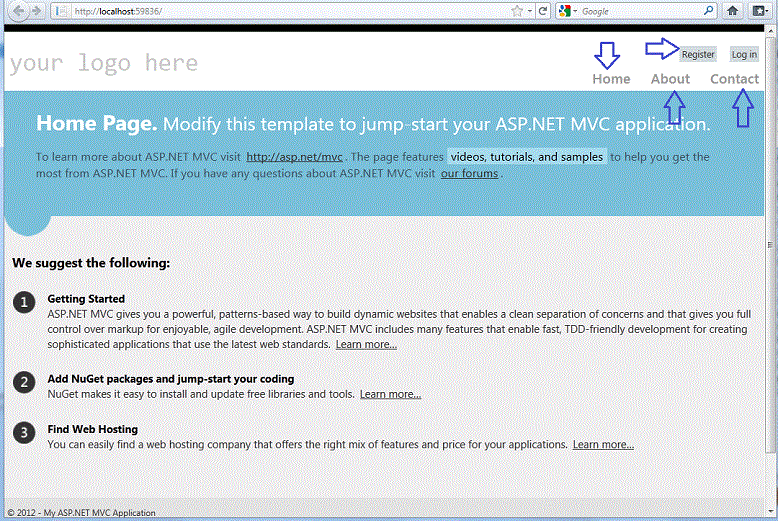Click the scrollbar down arrow
Viewport: 778px width, 521px height.
click(771, 511)
